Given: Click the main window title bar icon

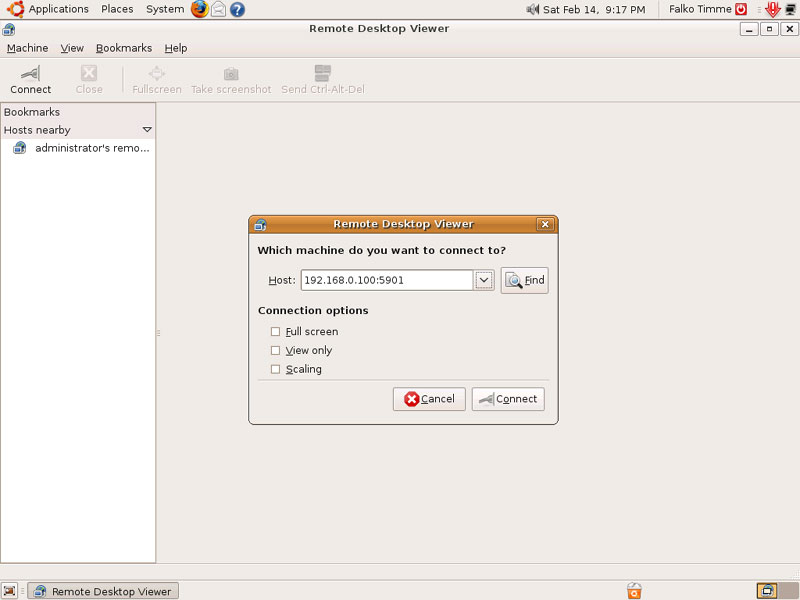Looking at the screenshot, I should click(x=9, y=29).
